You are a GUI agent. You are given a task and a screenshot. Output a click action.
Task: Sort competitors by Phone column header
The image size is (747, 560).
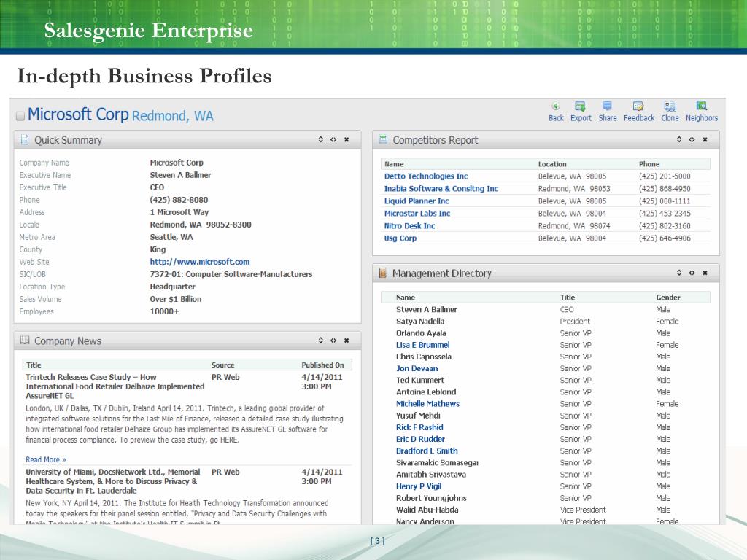pos(649,164)
